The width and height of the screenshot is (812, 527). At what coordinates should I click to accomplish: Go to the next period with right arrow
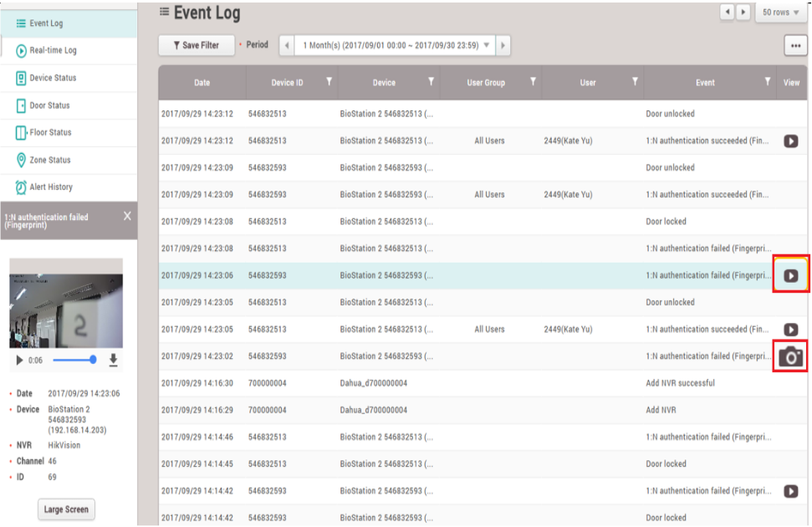[503, 45]
